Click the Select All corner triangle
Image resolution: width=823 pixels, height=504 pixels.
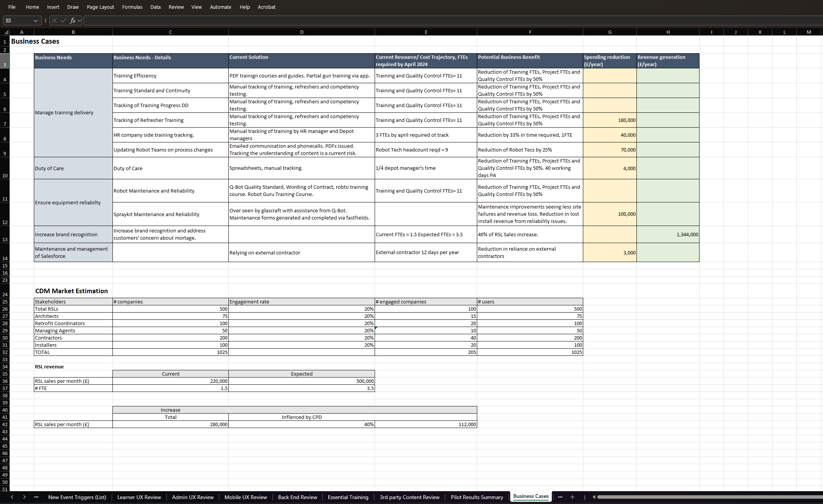coord(6,32)
